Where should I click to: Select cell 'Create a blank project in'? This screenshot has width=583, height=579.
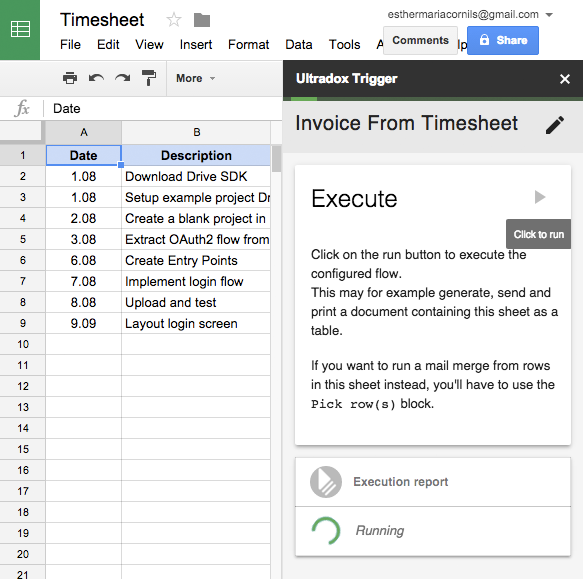196,218
